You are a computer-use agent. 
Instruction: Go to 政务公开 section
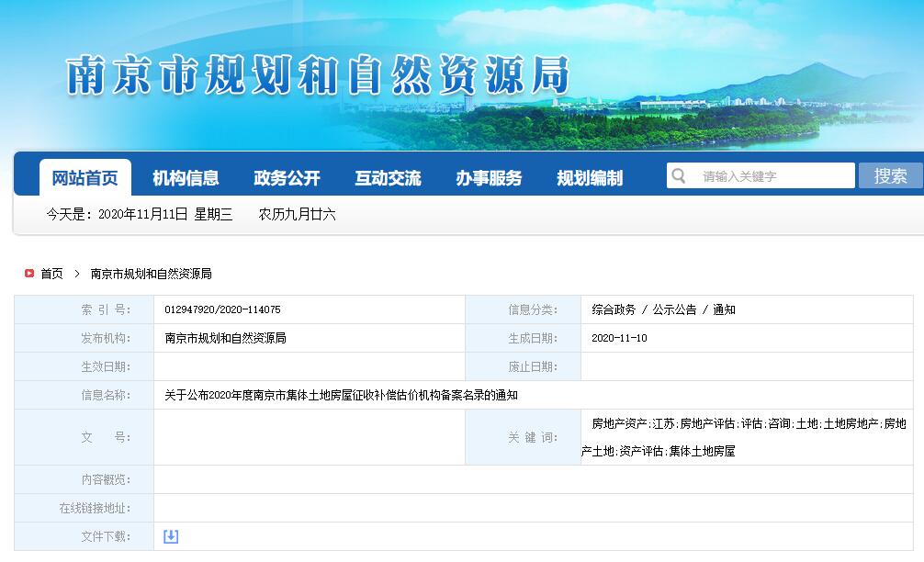coord(287,178)
